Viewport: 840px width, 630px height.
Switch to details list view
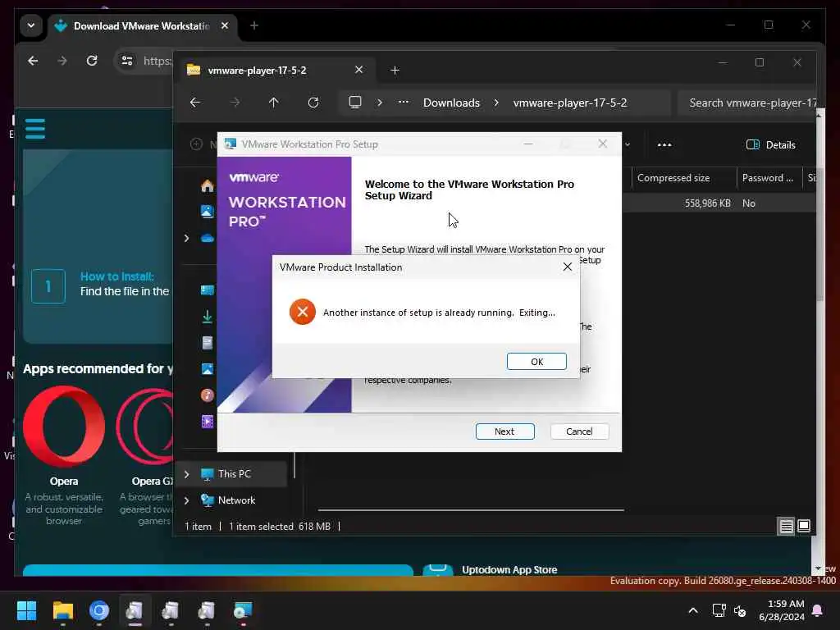[x=786, y=526]
